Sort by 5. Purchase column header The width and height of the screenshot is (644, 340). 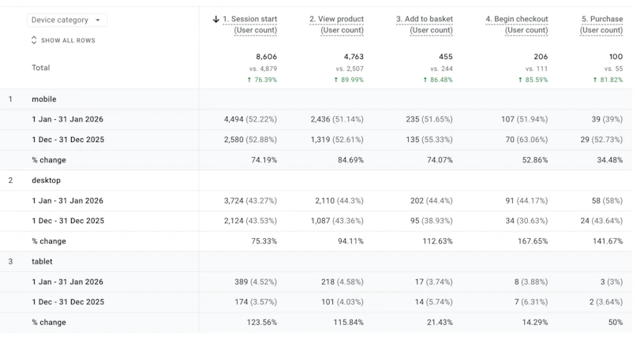click(x=601, y=24)
